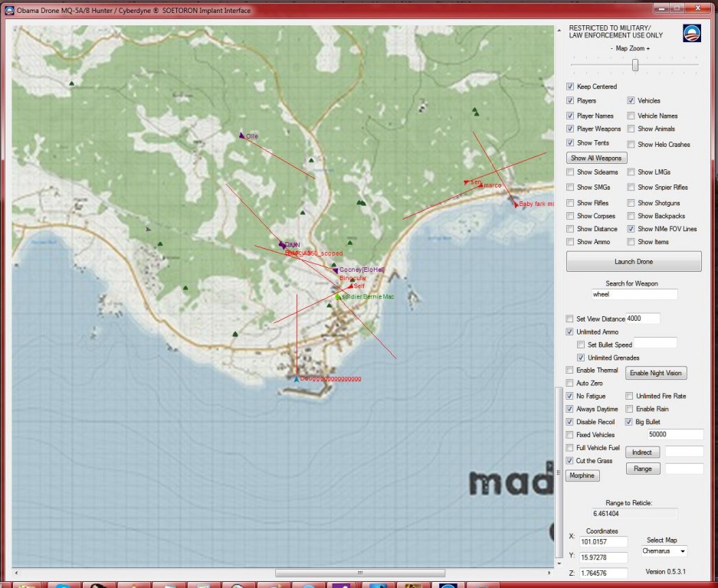Turn on Show Distance
Image resolution: width=718 pixels, height=588 pixels.
coord(570,229)
